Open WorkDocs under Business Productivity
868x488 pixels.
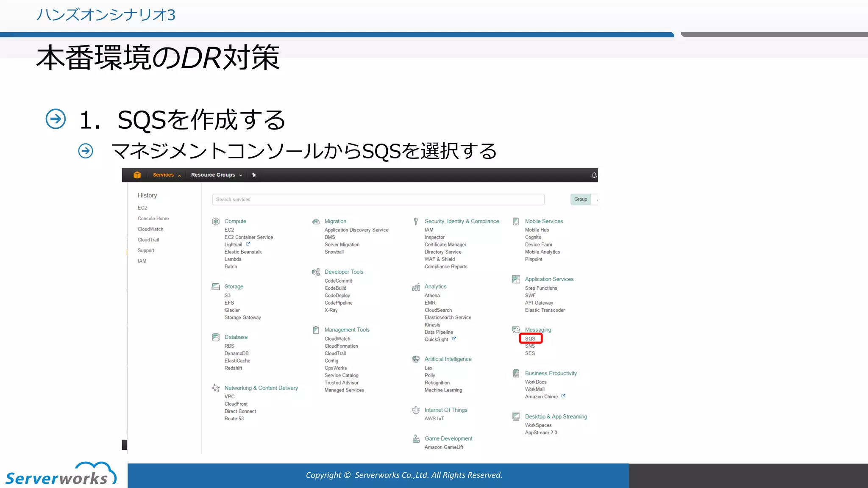(x=536, y=382)
